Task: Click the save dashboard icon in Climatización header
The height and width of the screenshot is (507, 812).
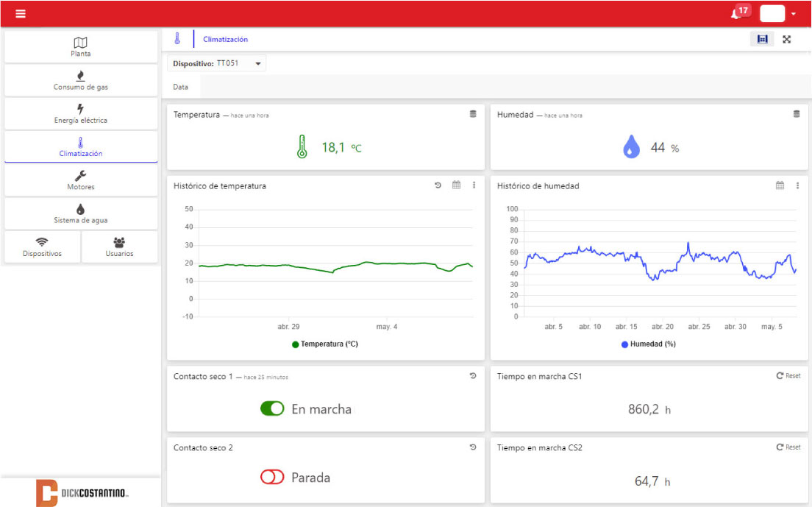Action: coord(762,40)
